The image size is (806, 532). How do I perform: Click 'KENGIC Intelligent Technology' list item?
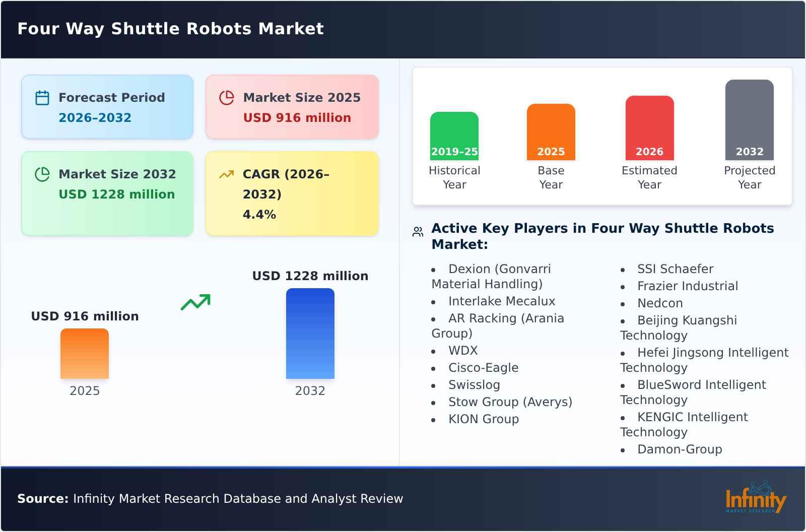tap(684, 425)
